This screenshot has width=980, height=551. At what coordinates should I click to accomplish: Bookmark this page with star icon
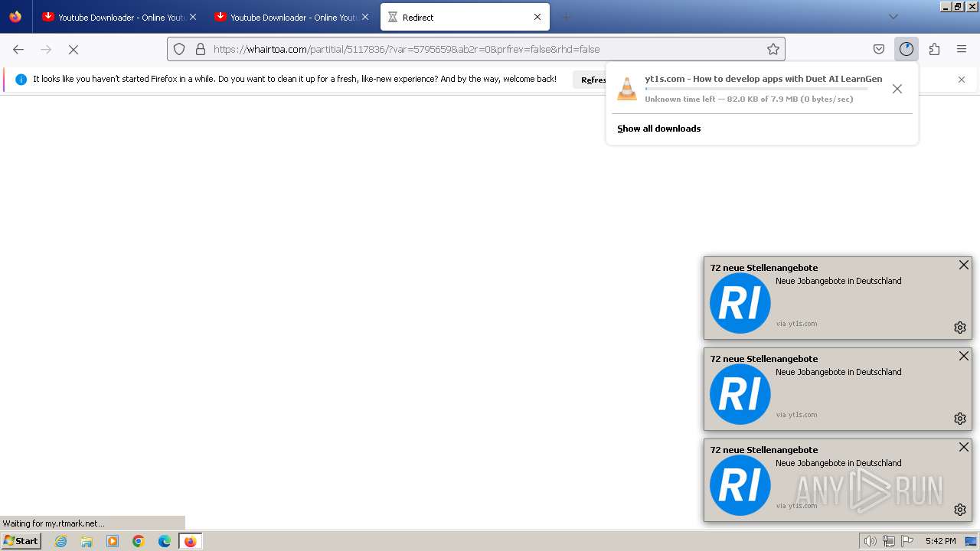773,49
